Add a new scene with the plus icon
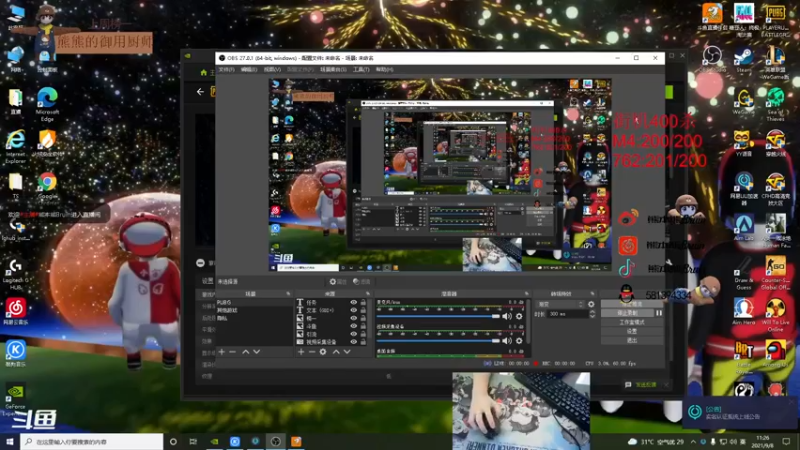 [x=221, y=352]
